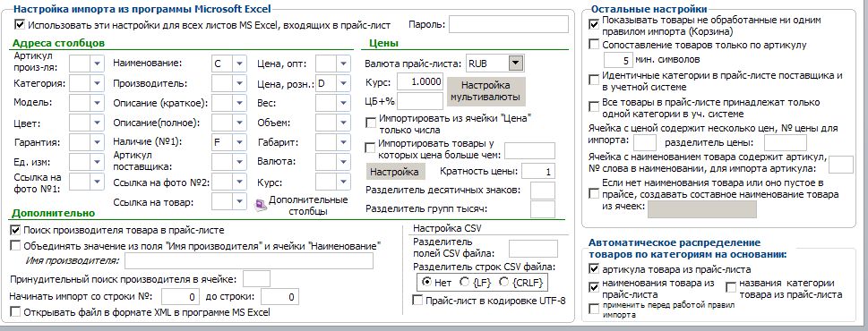
Task: Select the 'Нет' CSV row separator radio
Action: point(426,283)
